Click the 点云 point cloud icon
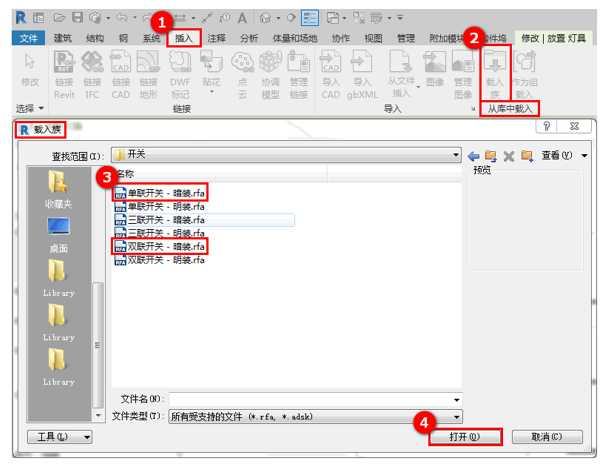This screenshot has height=472, width=614. (241, 73)
